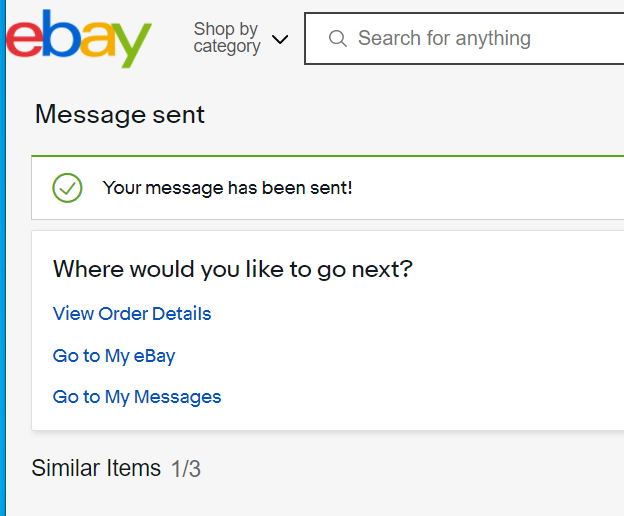
Task: Select the Similar Items section title
Action: click(96, 468)
